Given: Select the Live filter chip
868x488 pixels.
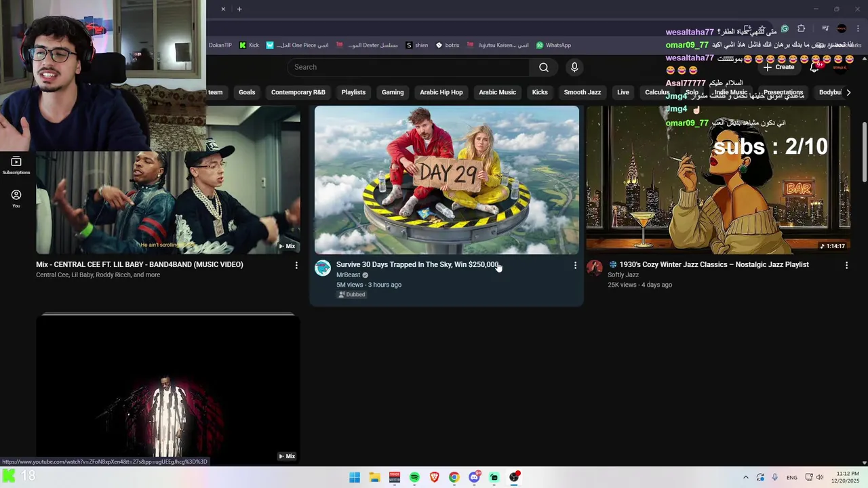Looking at the screenshot, I should click(x=623, y=92).
